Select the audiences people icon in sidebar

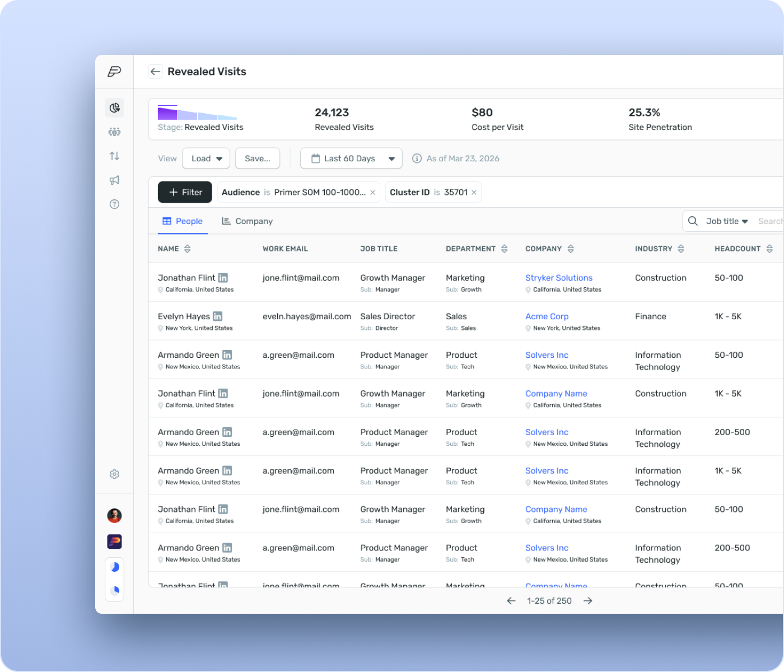pyautogui.click(x=114, y=132)
